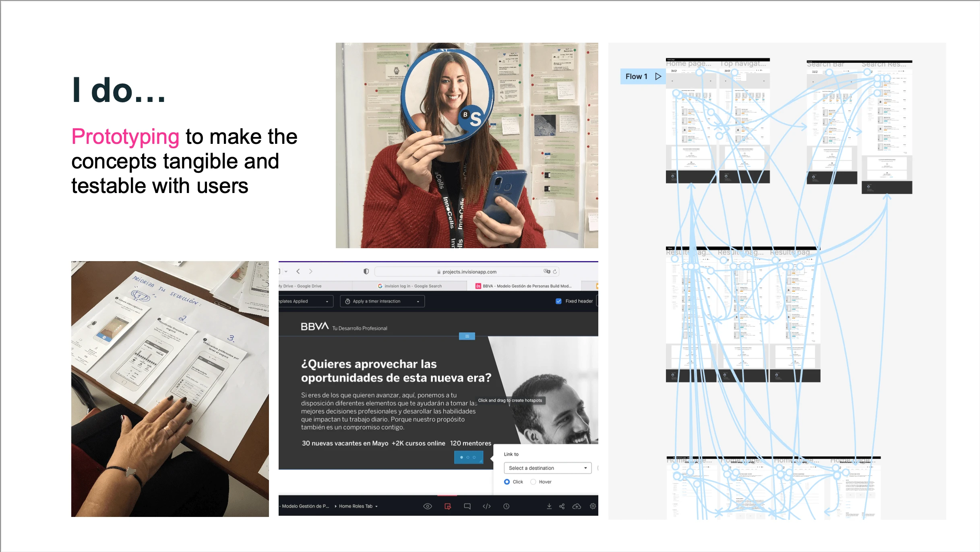Uncheck the Fixed header checkbox

pos(558,301)
